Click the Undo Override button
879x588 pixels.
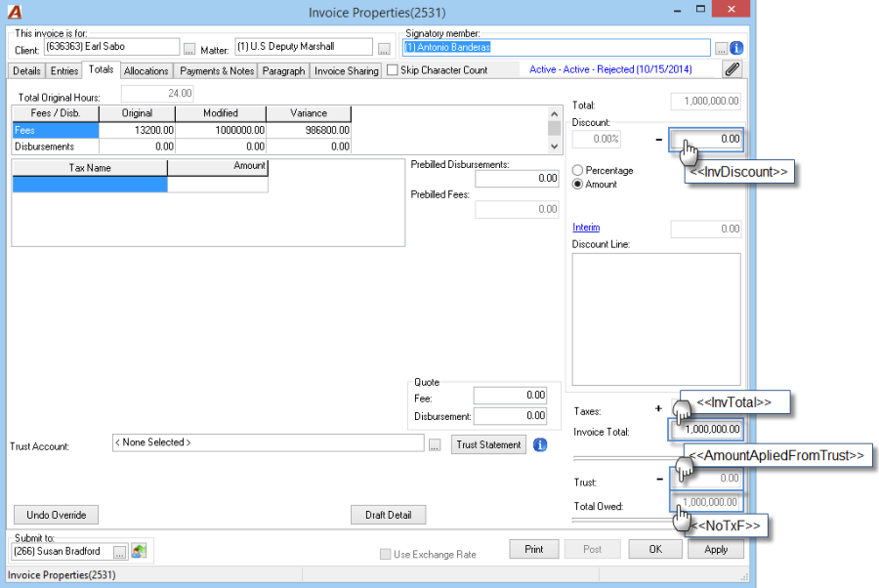pyautogui.click(x=56, y=515)
